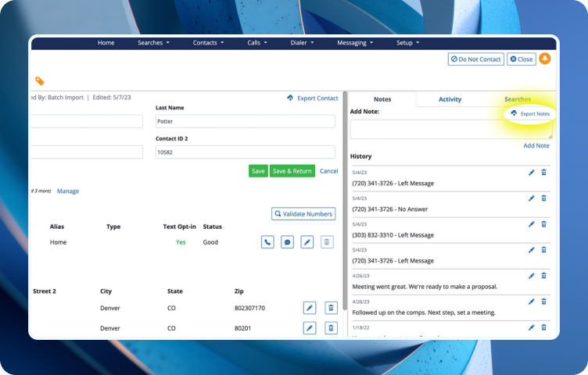Go to the Home menu item
588x375 pixels.
point(106,42)
